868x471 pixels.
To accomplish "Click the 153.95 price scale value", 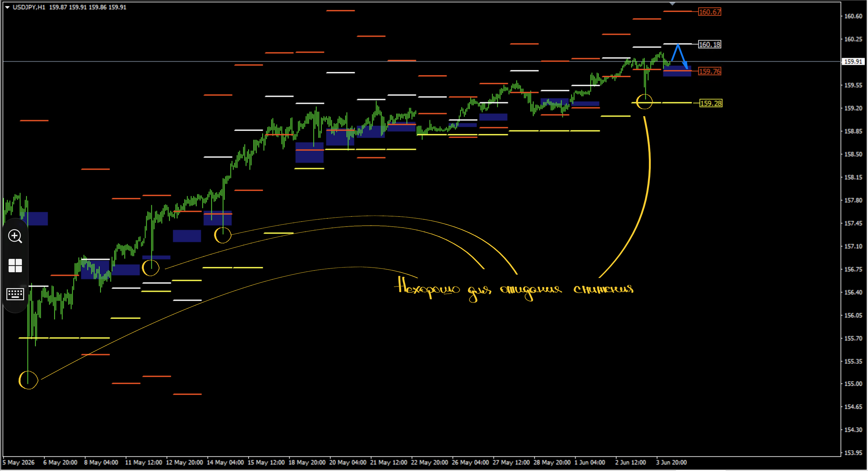I will 853,453.
